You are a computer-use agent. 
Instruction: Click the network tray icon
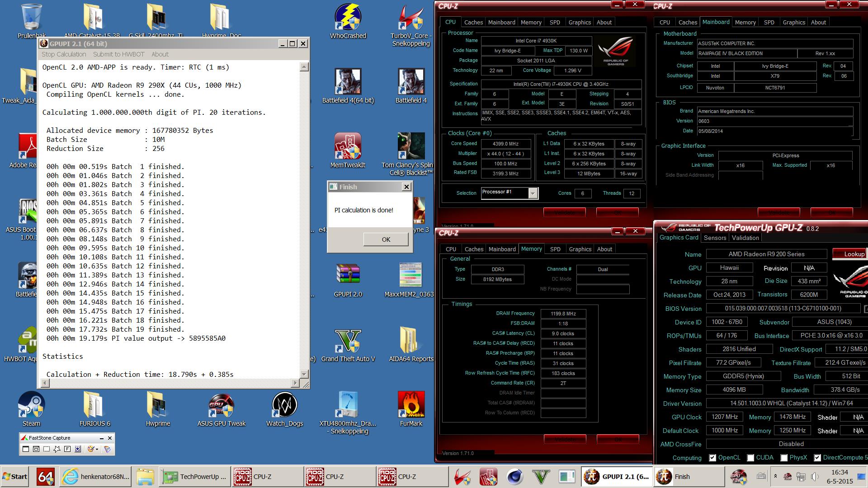click(x=801, y=477)
